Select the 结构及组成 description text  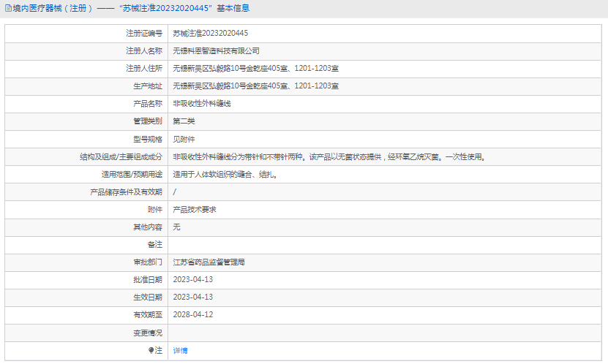tap(329, 157)
